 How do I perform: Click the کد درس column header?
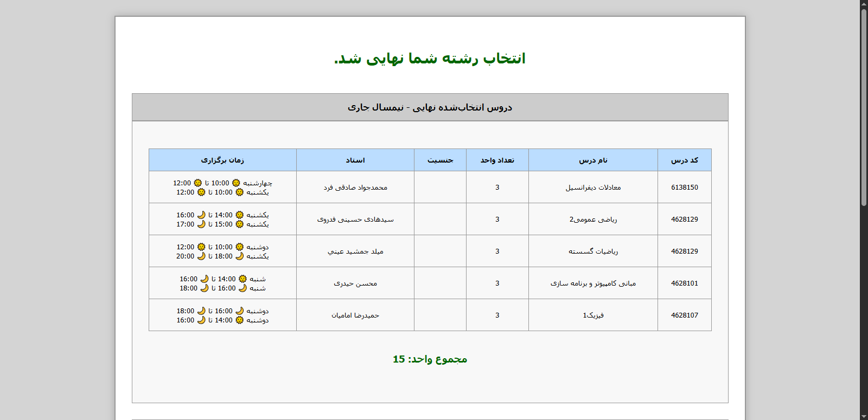tap(684, 160)
